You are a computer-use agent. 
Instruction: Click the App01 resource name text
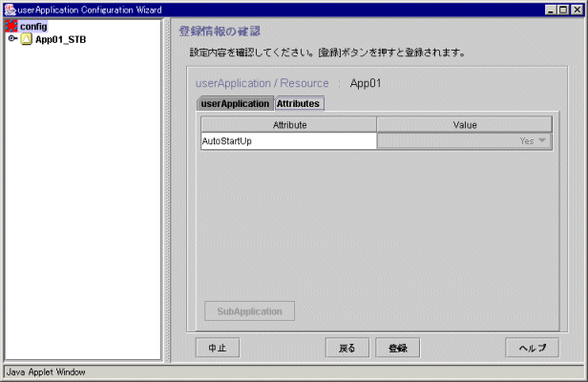(x=366, y=83)
